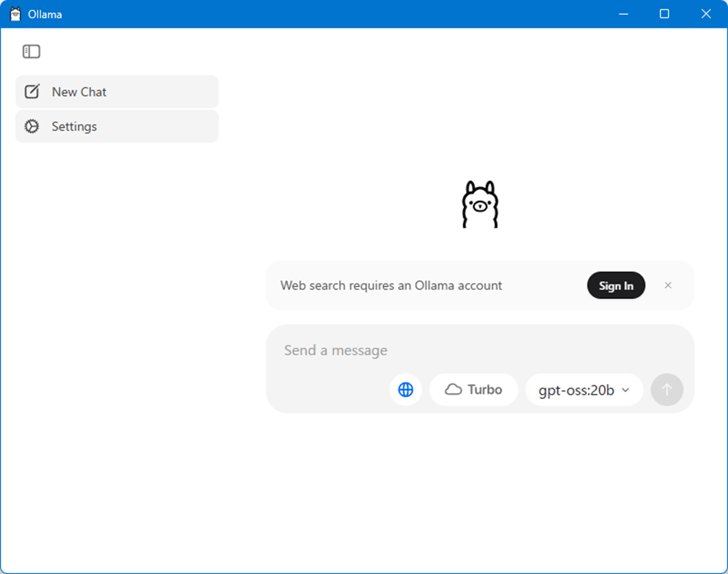Click the Sign In button
The width and height of the screenshot is (728, 574).
pos(616,286)
